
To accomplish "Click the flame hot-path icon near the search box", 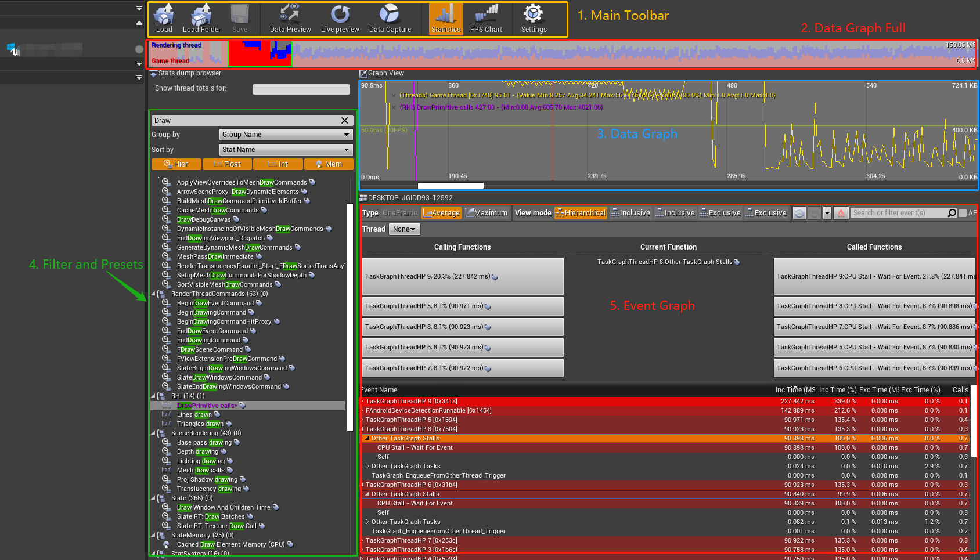I will [841, 212].
